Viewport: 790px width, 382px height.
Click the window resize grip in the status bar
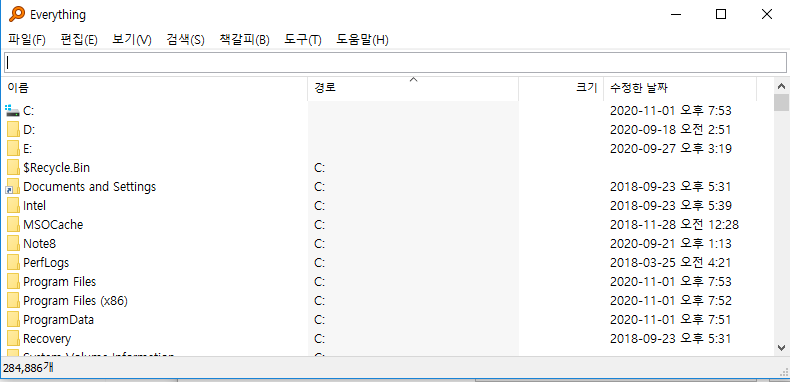[x=784, y=371]
